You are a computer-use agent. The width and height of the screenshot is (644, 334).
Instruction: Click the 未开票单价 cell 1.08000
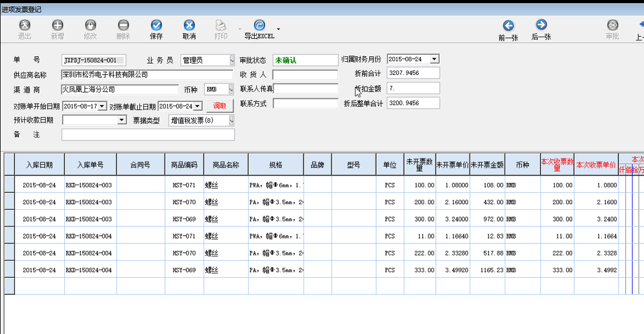click(453, 185)
